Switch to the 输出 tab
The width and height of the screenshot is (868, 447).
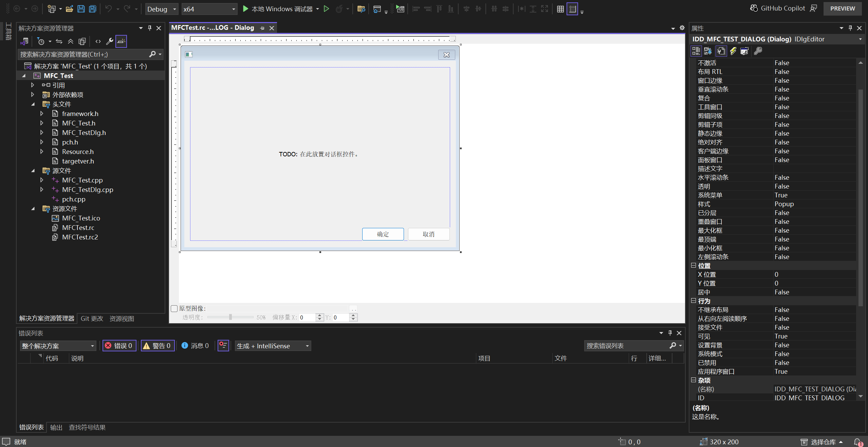(56, 427)
